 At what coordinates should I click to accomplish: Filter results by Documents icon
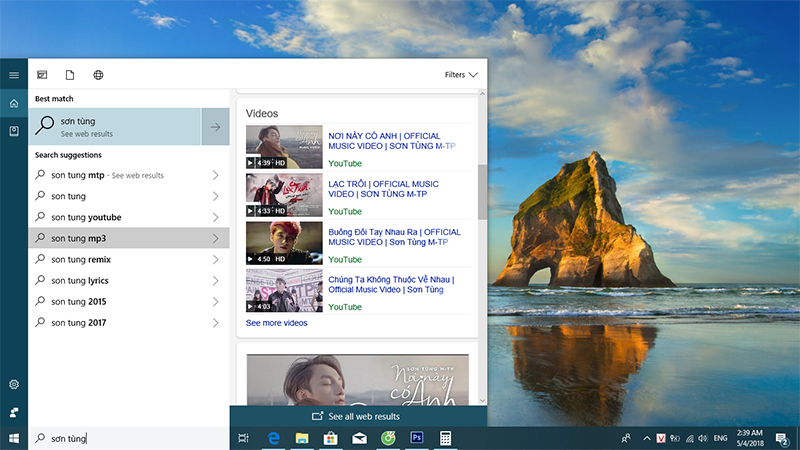coord(70,75)
